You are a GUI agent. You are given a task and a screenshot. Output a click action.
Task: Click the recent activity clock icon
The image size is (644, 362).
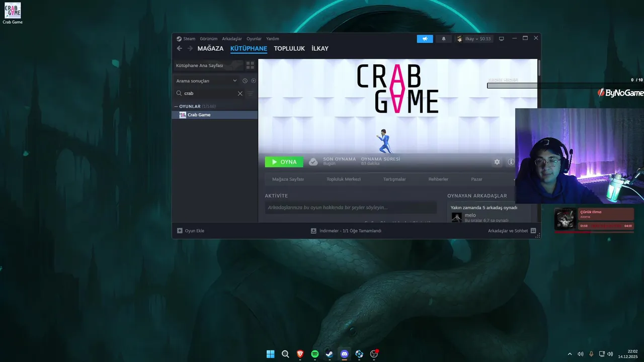click(x=245, y=81)
